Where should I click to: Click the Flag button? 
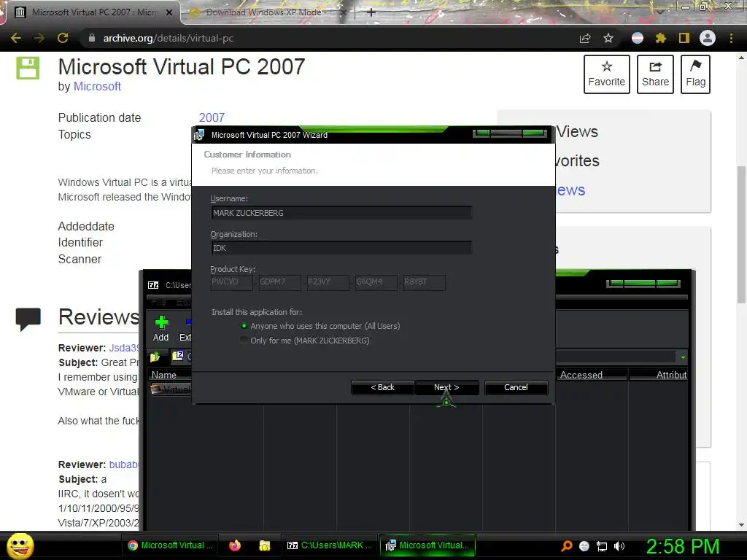coord(695,74)
